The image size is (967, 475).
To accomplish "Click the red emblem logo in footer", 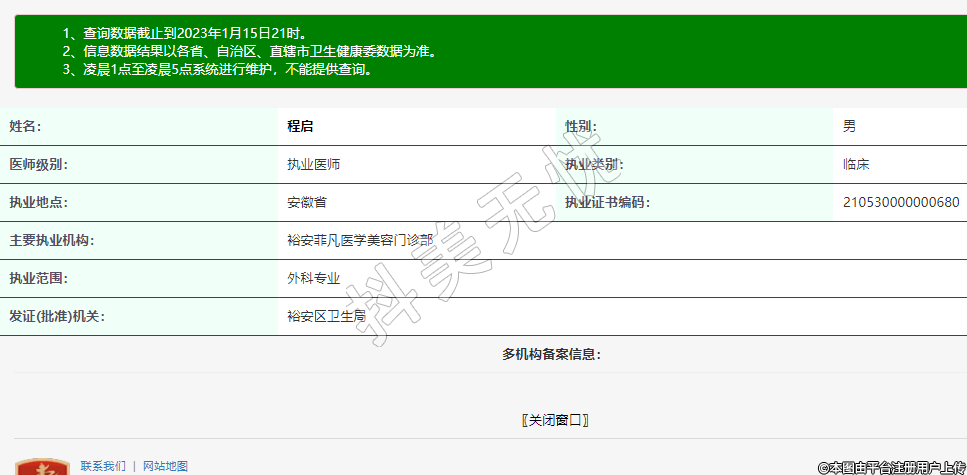I will (x=42, y=467).
